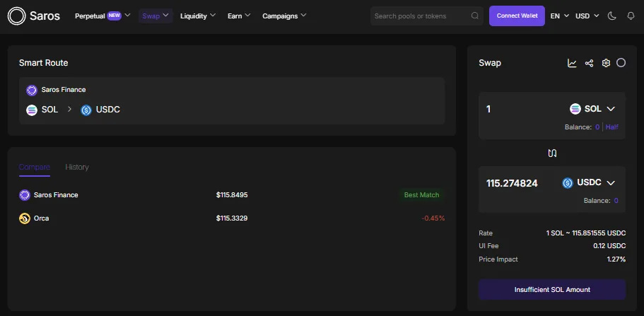The width and height of the screenshot is (644, 316).
Task: Click the -0.45% difference for Orca
Action: [x=433, y=218]
